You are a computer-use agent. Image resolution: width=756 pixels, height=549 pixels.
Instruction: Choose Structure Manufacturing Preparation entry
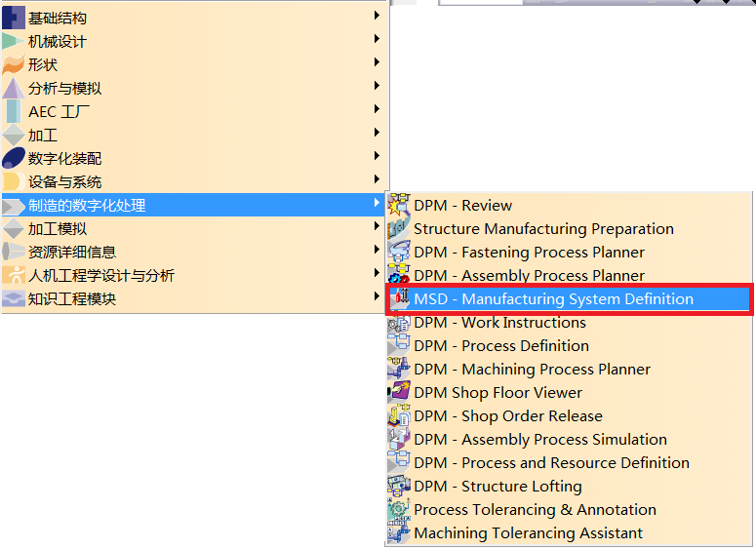pos(570,228)
